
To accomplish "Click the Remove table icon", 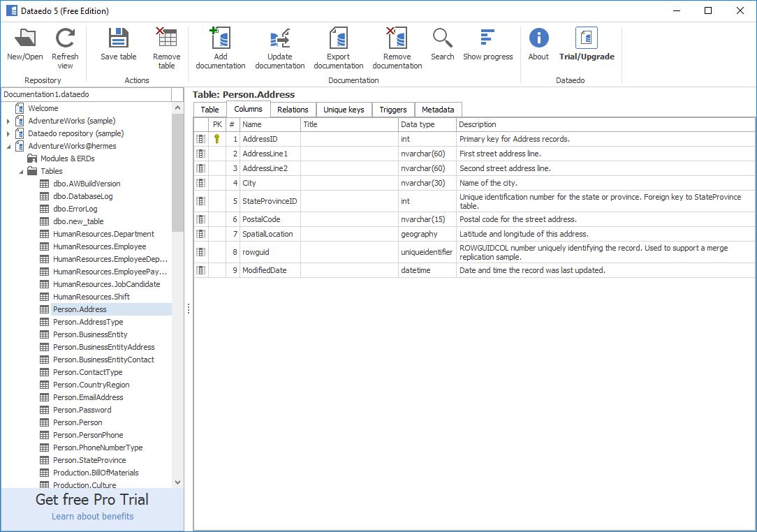I will (166, 39).
